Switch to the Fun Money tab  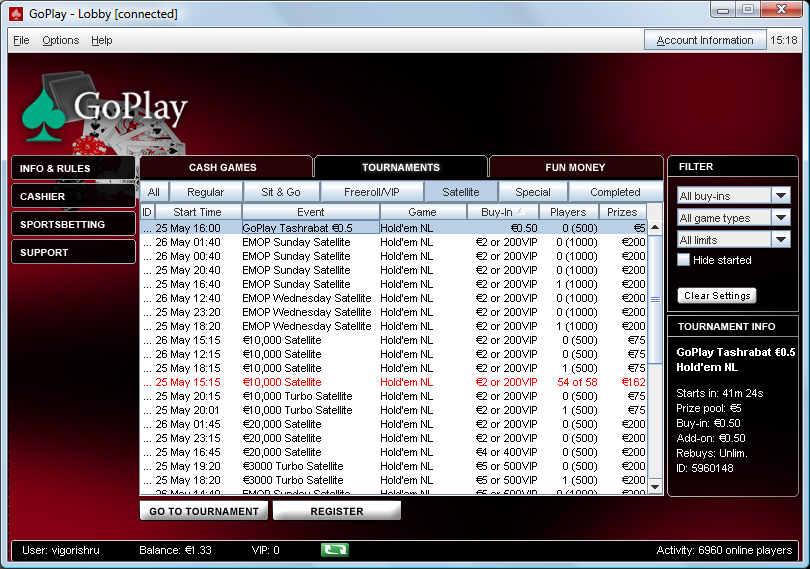pos(575,167)
